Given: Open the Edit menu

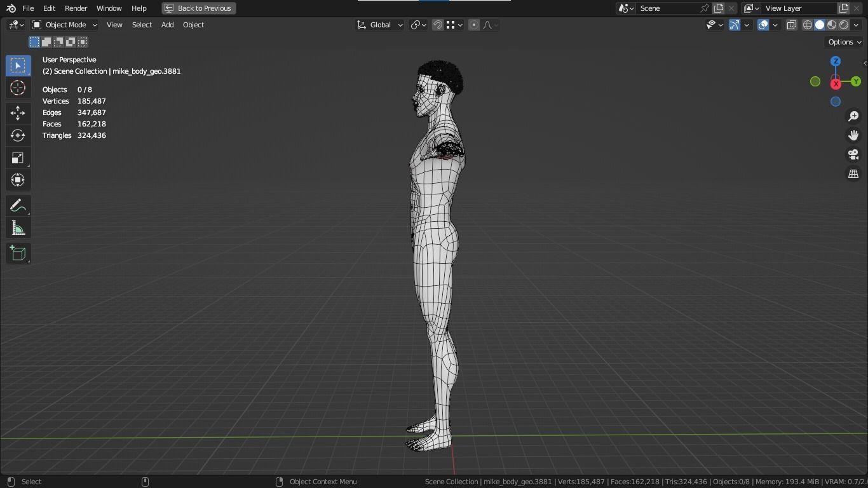Looking at the screenshot, I should click(x=49, y=8).
